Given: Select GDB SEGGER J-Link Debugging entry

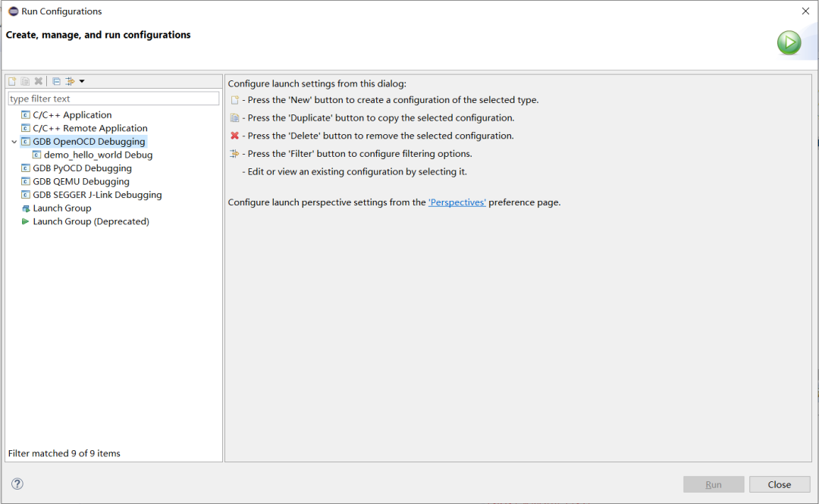Looking at the screenshot, I should pos(97,195).
